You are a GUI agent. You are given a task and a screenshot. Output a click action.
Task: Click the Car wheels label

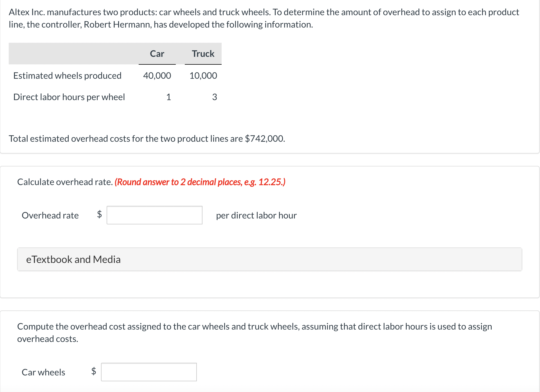click(x=43, y=372)
